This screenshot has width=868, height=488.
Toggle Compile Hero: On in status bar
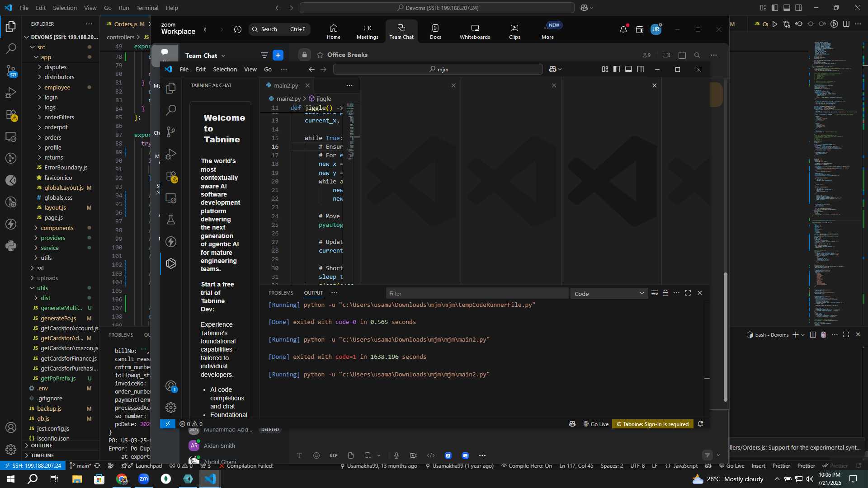527,466
